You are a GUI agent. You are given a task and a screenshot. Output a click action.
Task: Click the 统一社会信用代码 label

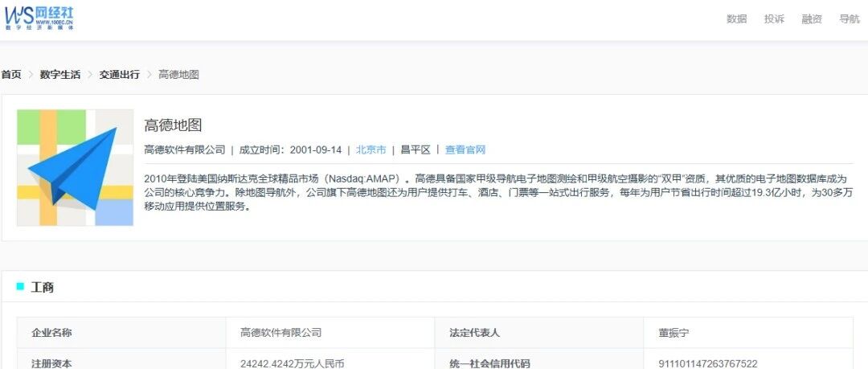[490, 363]
